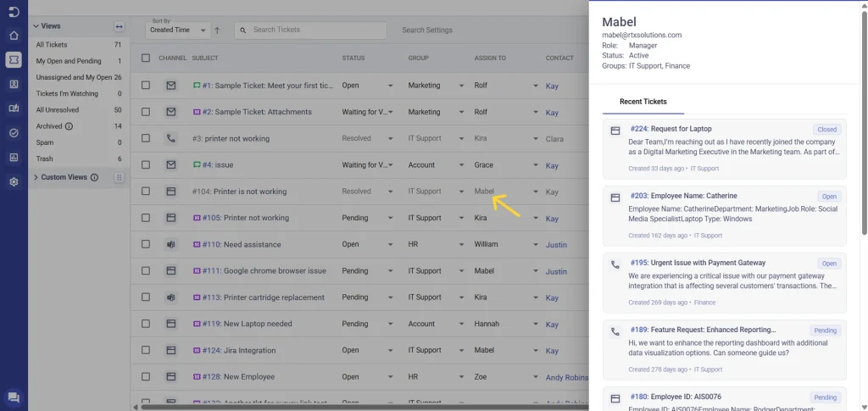Open ticket #195 Urgent Issue link
The width and height of the screenshot is (868, 411).
click(698, 263)
